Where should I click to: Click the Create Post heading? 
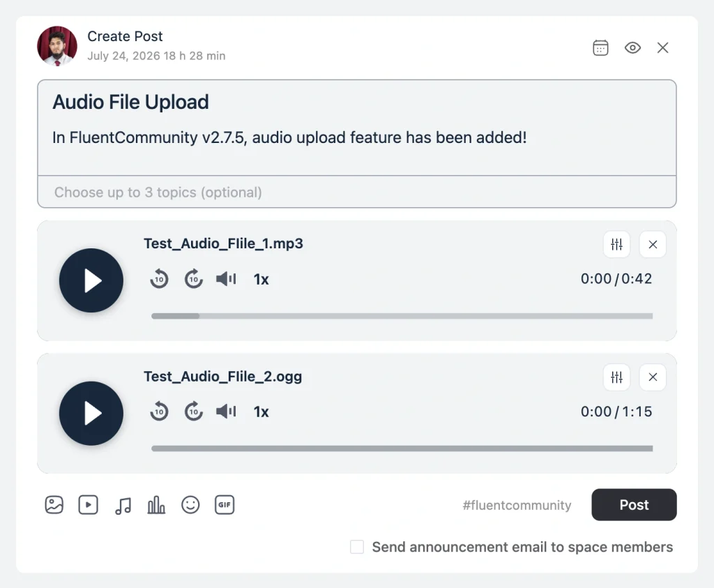click(x=125, y=36)
